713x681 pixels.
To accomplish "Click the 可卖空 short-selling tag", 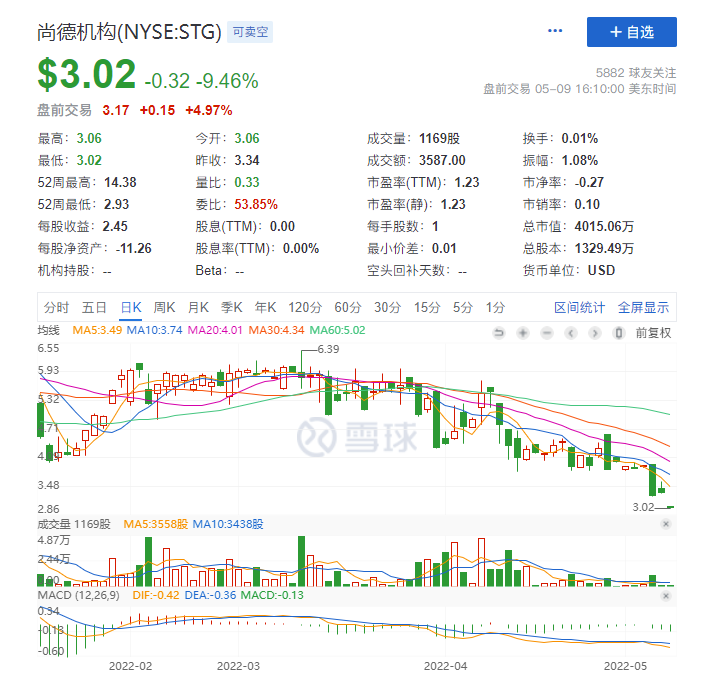I will 251,32.
